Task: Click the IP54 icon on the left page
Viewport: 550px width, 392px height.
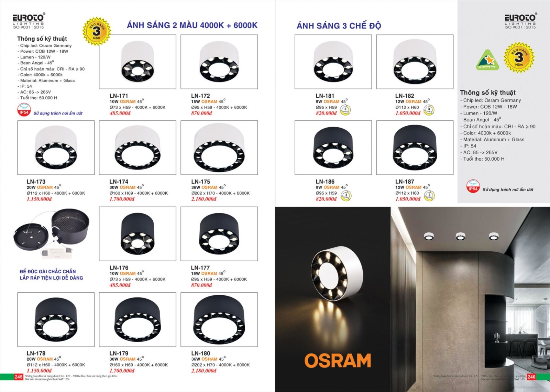Action: click(x=24, y=110)
